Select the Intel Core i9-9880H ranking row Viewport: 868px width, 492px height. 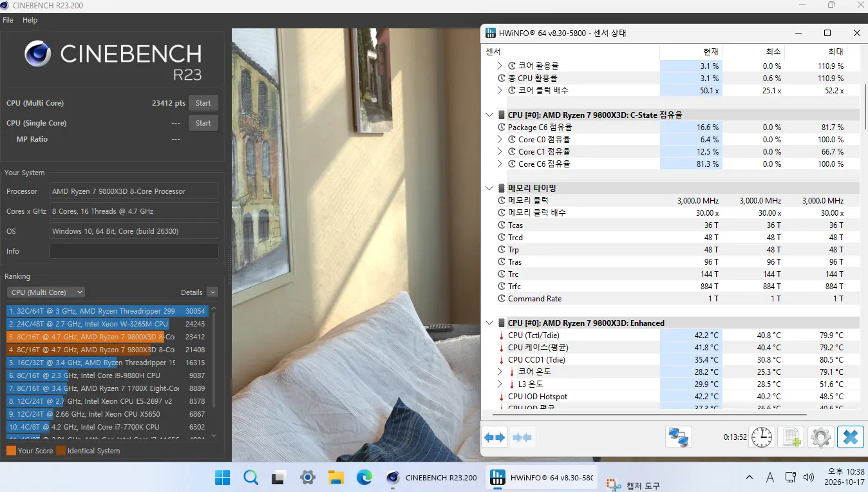(108, 375)
